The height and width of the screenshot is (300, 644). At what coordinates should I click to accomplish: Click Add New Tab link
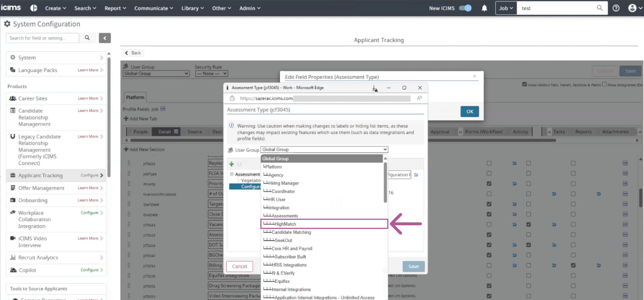coord(140,118)
